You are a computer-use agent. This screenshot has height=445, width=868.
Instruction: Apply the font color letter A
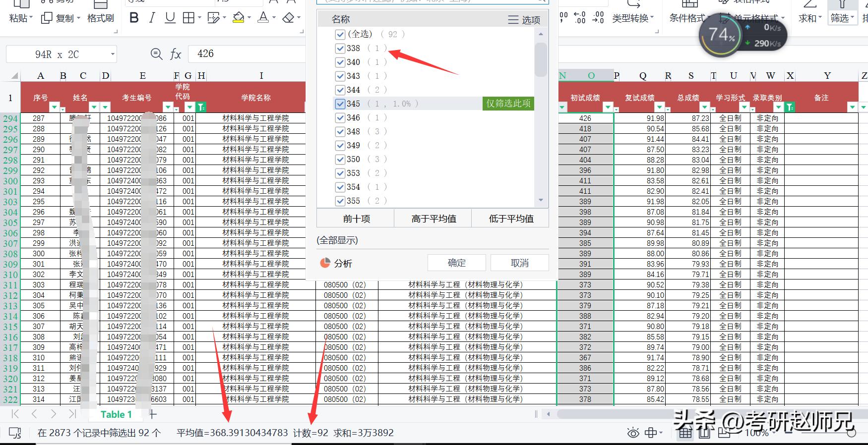coord(263,18)
